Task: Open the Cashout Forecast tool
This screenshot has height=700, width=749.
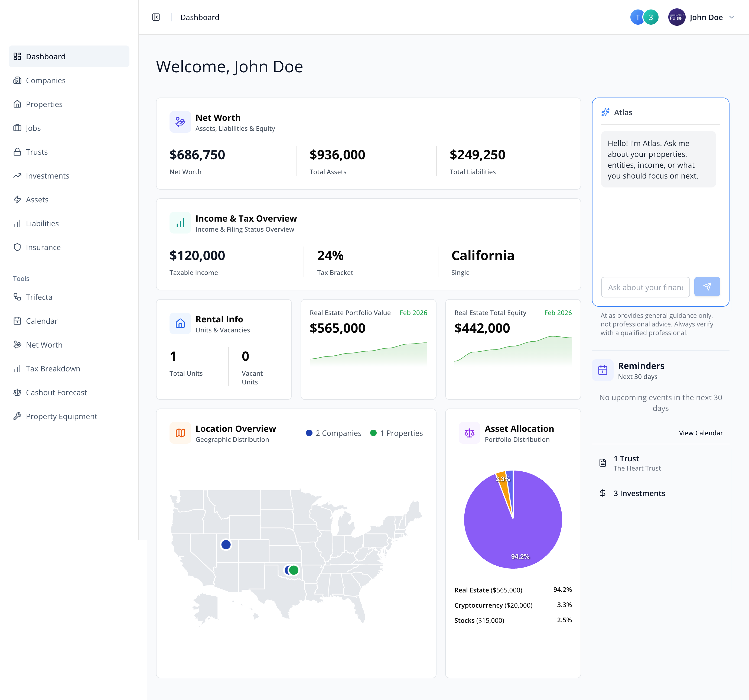Action: pos(56,393)
